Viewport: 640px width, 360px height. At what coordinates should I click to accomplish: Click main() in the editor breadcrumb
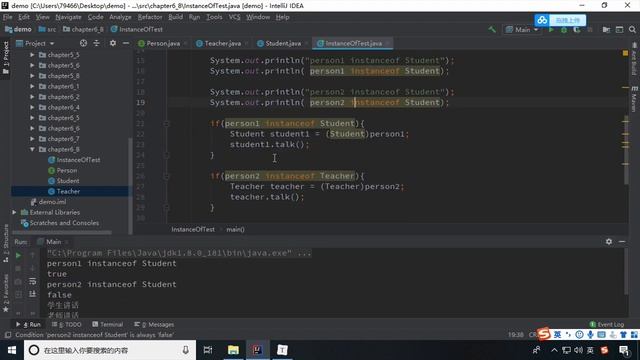(235, 229)
